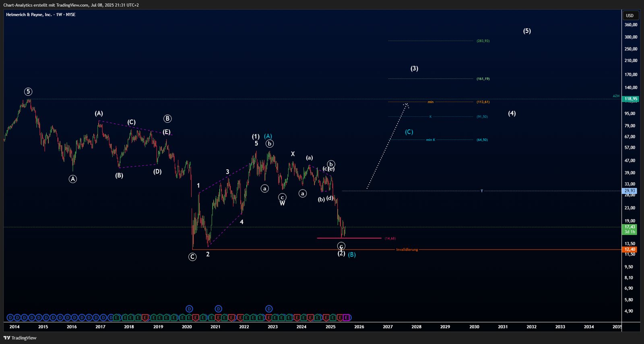Click the dividend marker above 2020
The height and width of the screenshot is (344, 644).
click(x=189, y=309)
